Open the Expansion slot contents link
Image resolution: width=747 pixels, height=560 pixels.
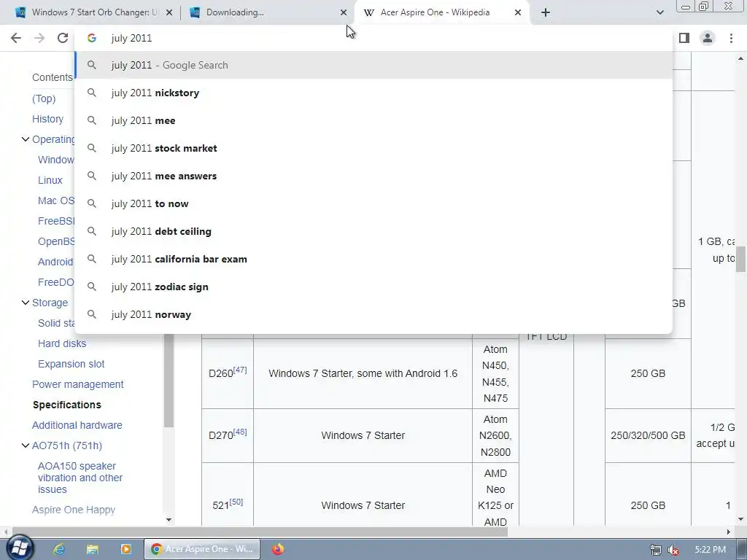71,365
